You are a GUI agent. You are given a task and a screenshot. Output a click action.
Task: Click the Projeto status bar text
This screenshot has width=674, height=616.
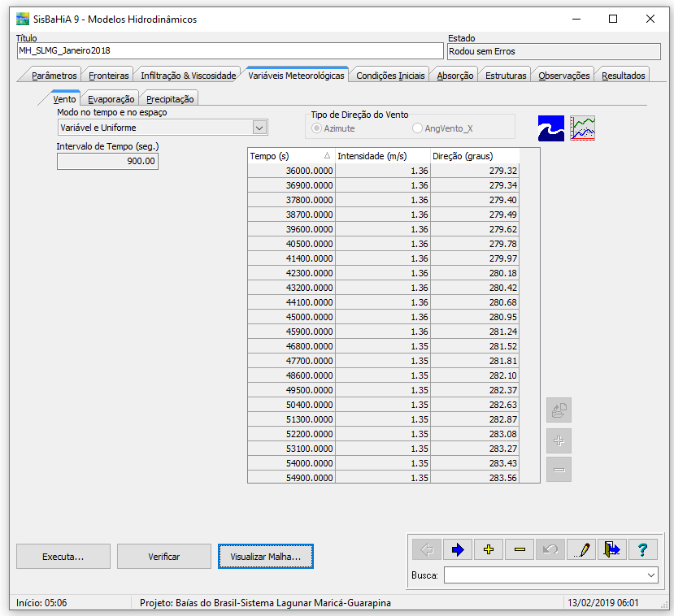pyautogui.click(x=265, y=603)
